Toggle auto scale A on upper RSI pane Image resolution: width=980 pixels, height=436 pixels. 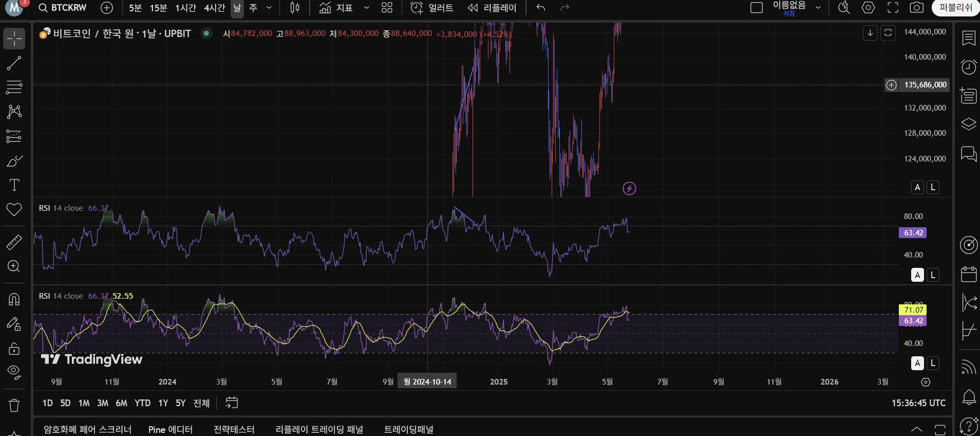[917, 275]
